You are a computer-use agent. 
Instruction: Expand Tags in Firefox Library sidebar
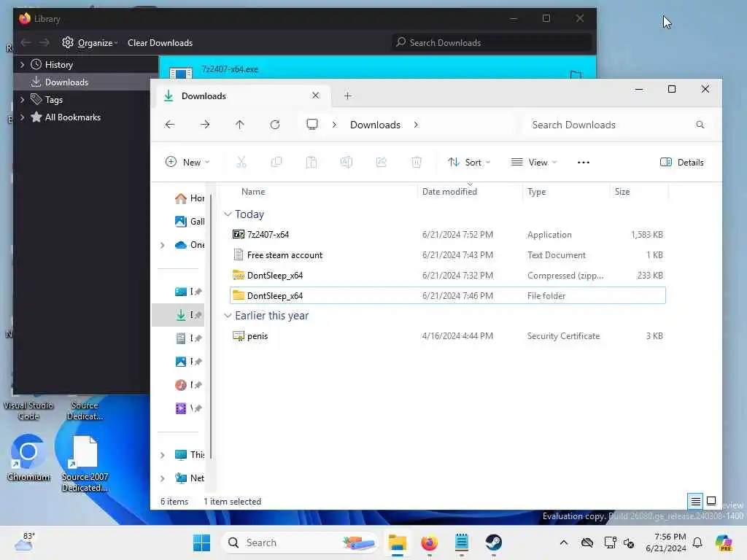click(x=22, y=99)
